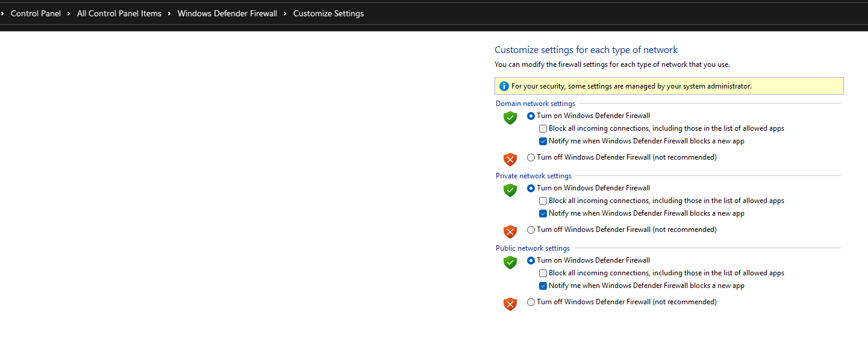Open All Control Panel Items breadcrumb
This screenshot has width=868, height=341.
tap(119, 13)
